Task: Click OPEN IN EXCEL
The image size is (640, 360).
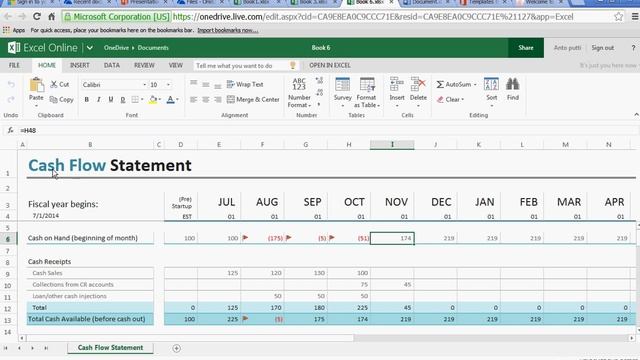Action: point(330,65)
